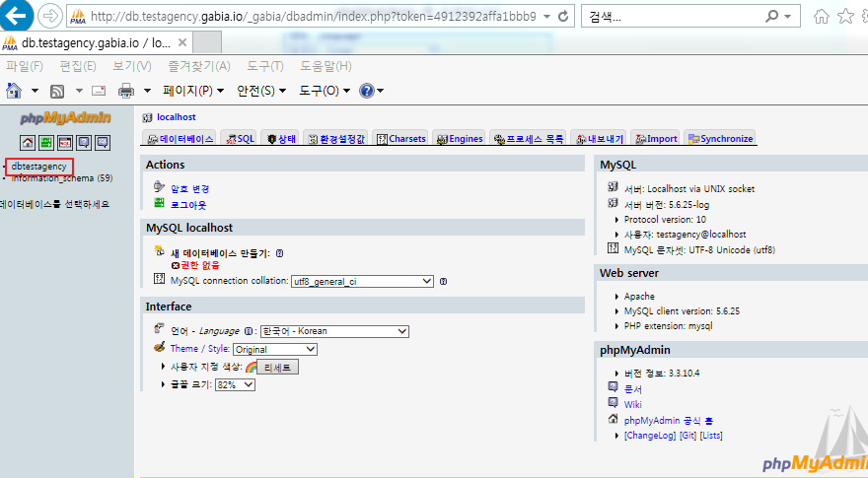
Task: Open the 보기(V) menu
Action: (x=132, y=66)
